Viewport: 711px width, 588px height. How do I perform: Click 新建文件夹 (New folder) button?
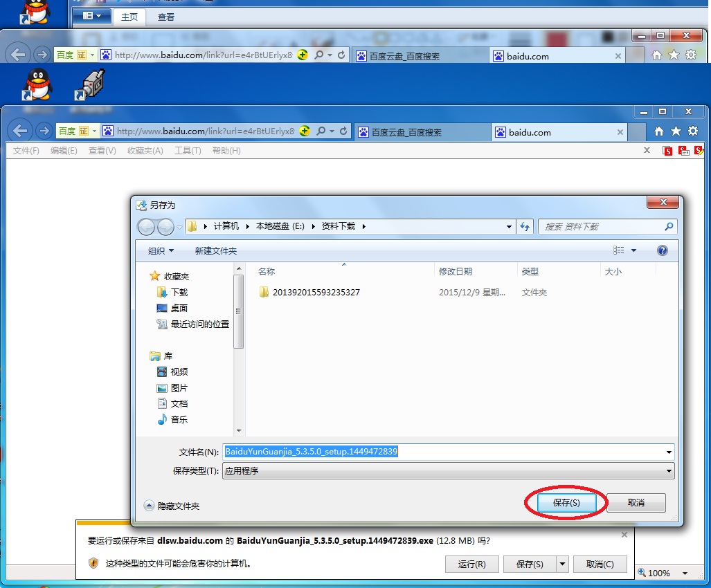coord(216,250)
